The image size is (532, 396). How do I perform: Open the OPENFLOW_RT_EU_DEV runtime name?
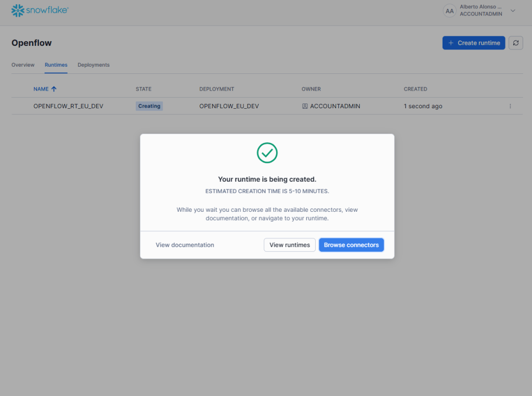click(68, 106)
